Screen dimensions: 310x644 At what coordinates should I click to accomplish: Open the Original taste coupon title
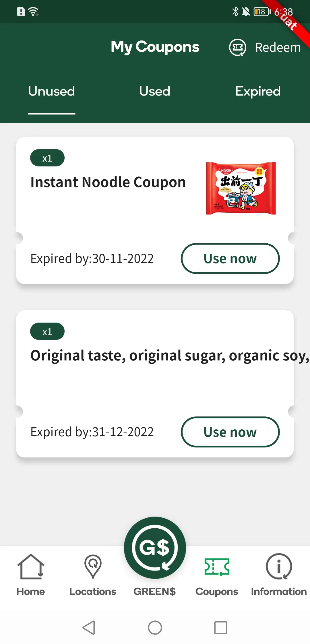[x=169, y=356]
